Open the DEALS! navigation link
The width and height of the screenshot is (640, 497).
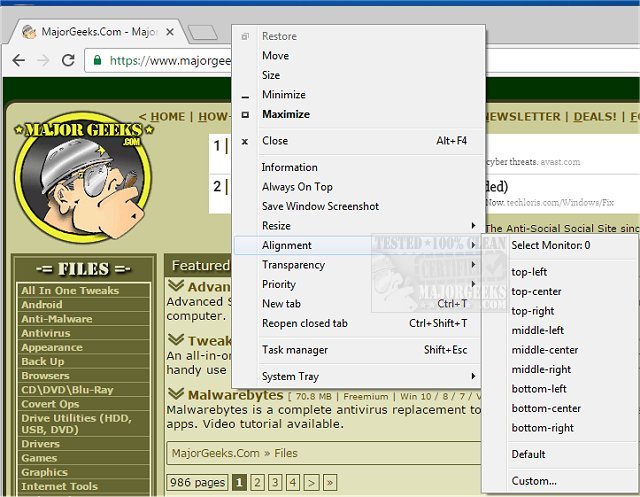pyautogui.click(x=595, y=117)
